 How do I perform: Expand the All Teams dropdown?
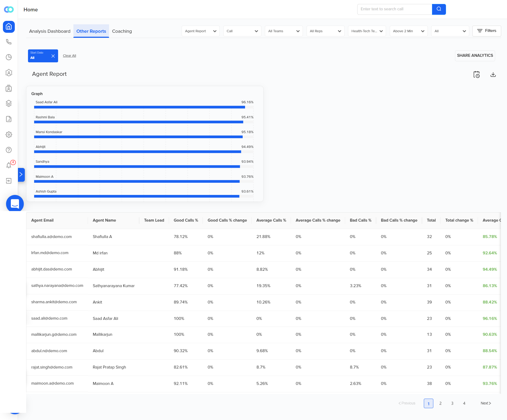(284, 31)
